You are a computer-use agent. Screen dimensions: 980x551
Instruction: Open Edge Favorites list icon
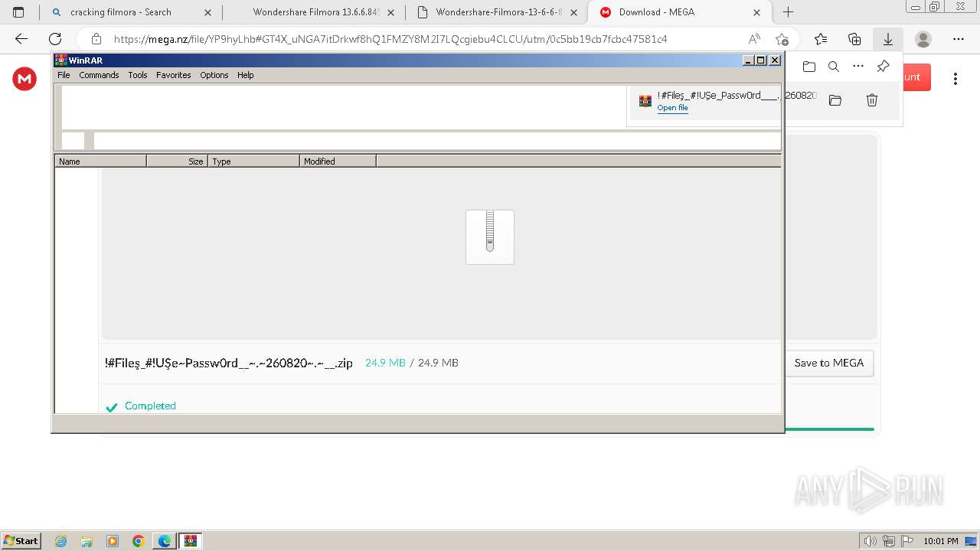tap(821, 39)
